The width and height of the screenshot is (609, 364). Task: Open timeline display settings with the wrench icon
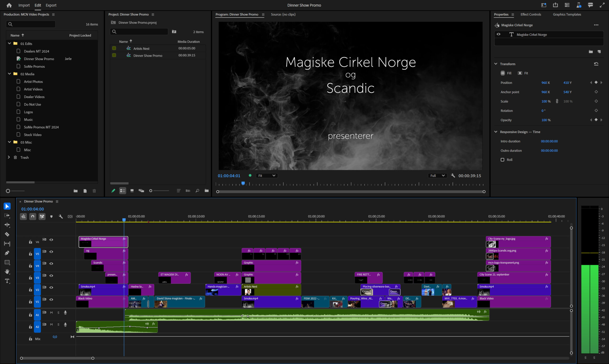pos(61,216)
